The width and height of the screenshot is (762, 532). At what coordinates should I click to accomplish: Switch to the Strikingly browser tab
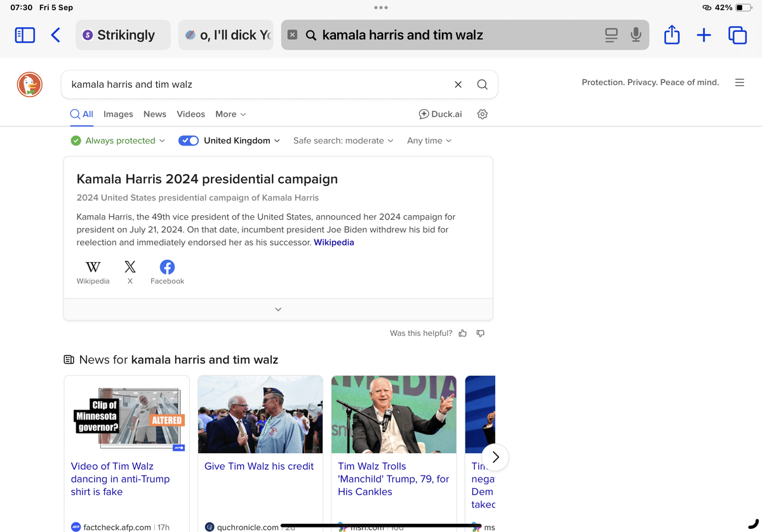pyautogui.click(x=123, y=35)
